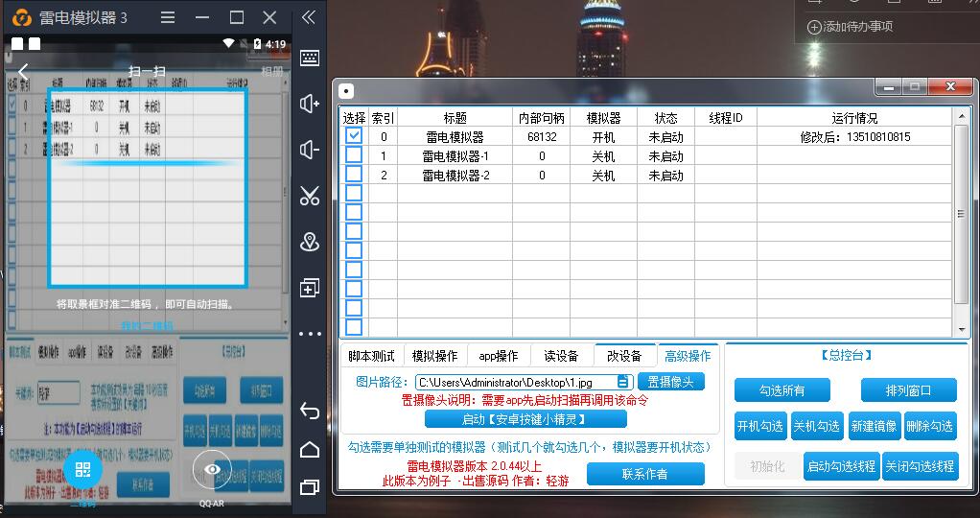Open 相册 album in scan screen
Viewport: 980px width, 518px height.
click(x=272, y=71)
